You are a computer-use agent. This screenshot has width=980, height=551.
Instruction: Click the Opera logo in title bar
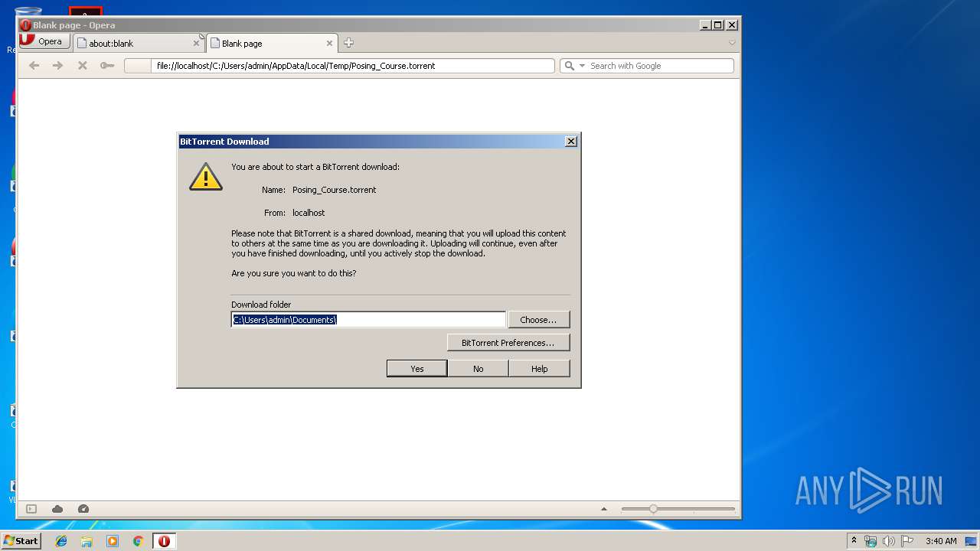coord(25,25)
